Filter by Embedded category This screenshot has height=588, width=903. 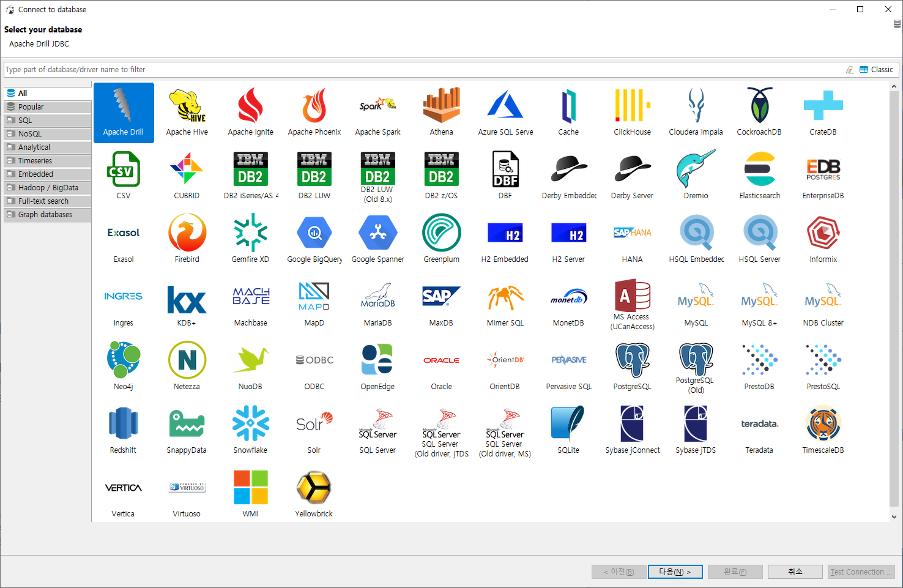pos(48,174)
